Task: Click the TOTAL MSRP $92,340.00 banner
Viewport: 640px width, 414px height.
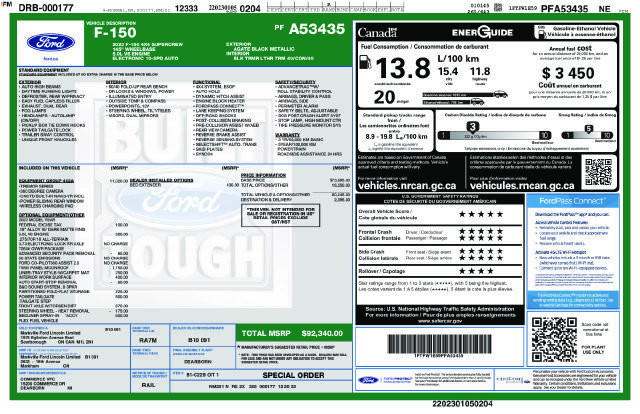Action: tap(293, 333)
